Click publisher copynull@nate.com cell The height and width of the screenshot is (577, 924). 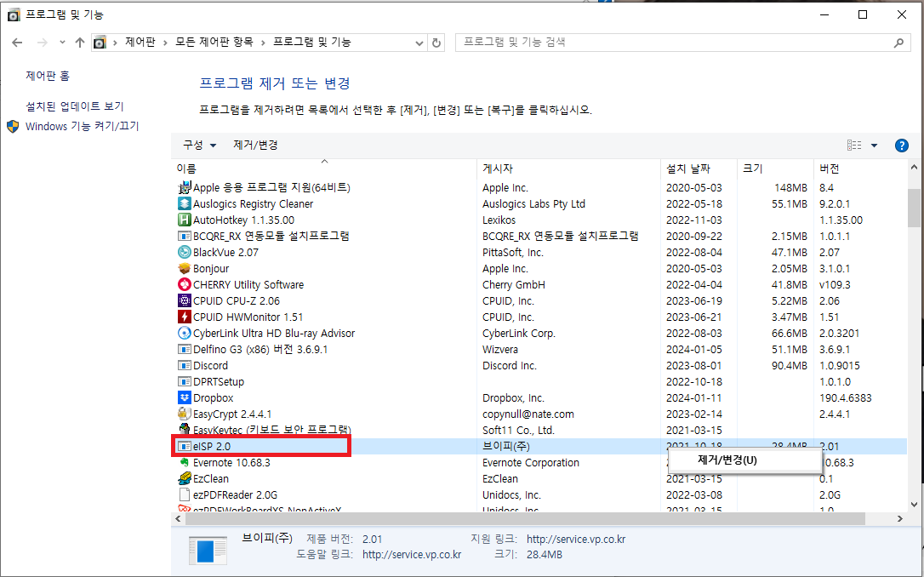528,414
